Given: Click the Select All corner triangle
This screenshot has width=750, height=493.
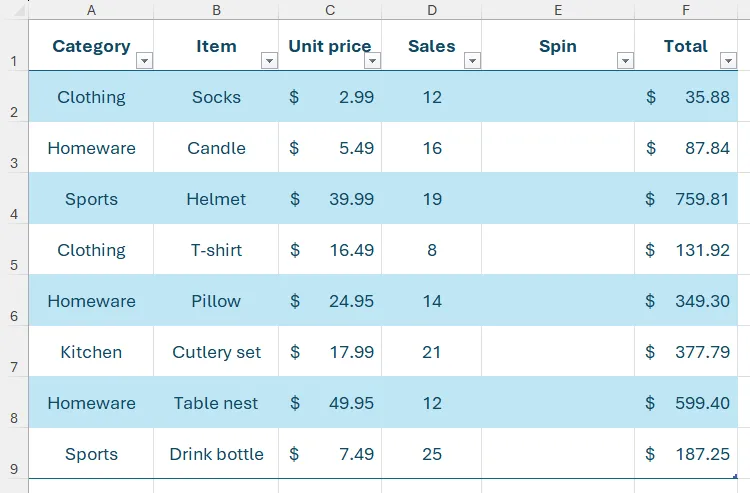Looking at the screenshot, I should tap(18, 10).
